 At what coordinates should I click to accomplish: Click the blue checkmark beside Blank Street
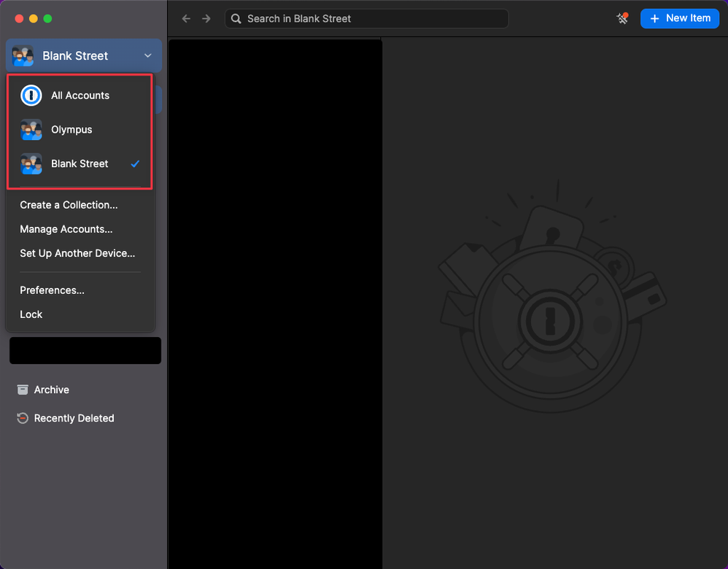[135, 163]
